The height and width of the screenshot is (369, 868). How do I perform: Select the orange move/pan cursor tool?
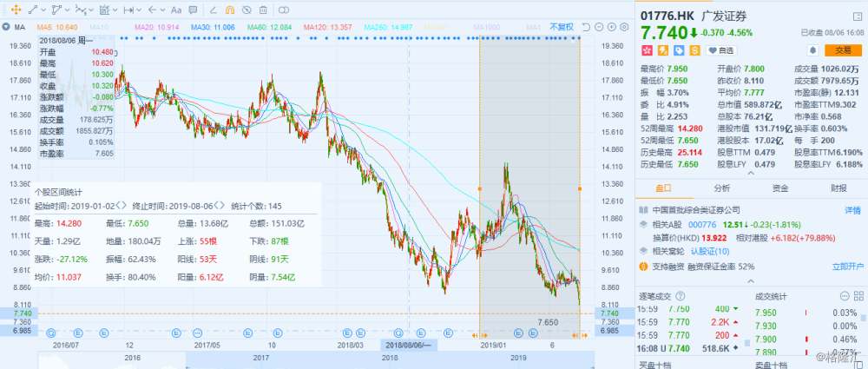[16, 10]
